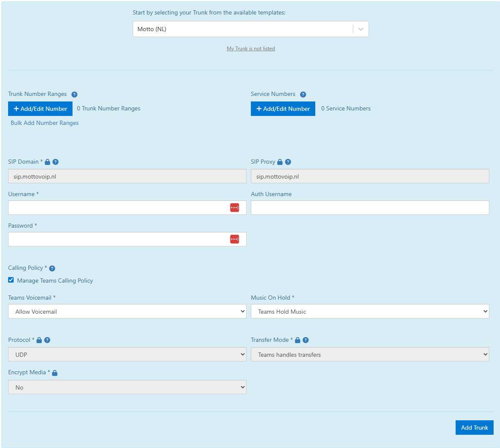Click the Transfer Mode help icon
Screen dimensions: 500x448
pyautogui.click(x=305, y=340)
